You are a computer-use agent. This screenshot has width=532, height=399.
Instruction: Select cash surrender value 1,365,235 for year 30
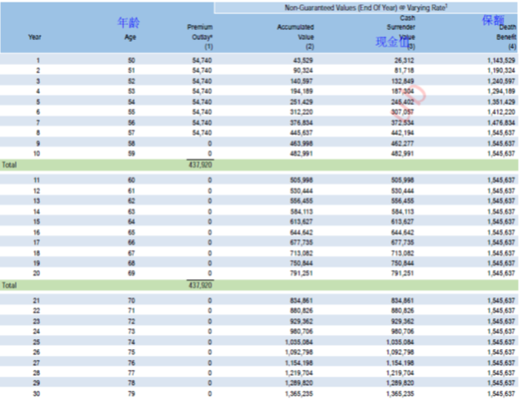(400, 394)
